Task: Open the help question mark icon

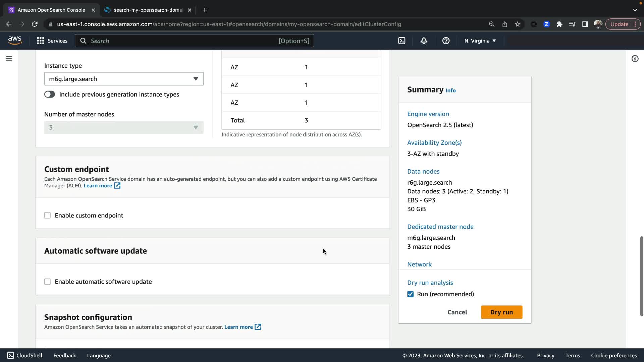Action: tap(446, 41)
